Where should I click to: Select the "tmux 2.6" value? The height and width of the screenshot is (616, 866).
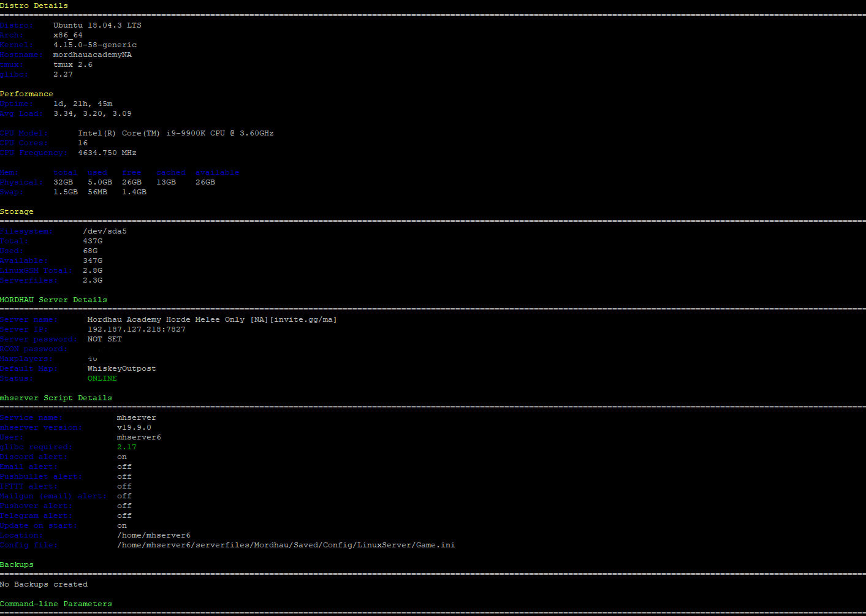click(73, 64)
